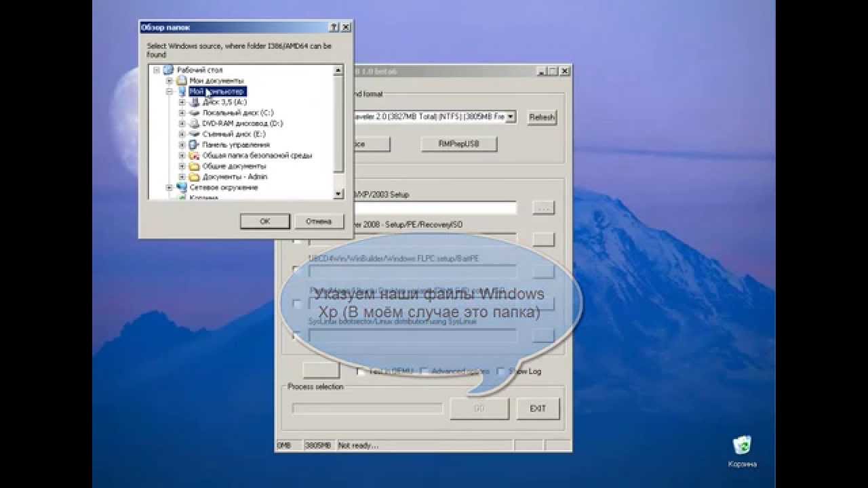Click the help question mark in folder dialog
The image size is (868, 488).
point(334,27)
